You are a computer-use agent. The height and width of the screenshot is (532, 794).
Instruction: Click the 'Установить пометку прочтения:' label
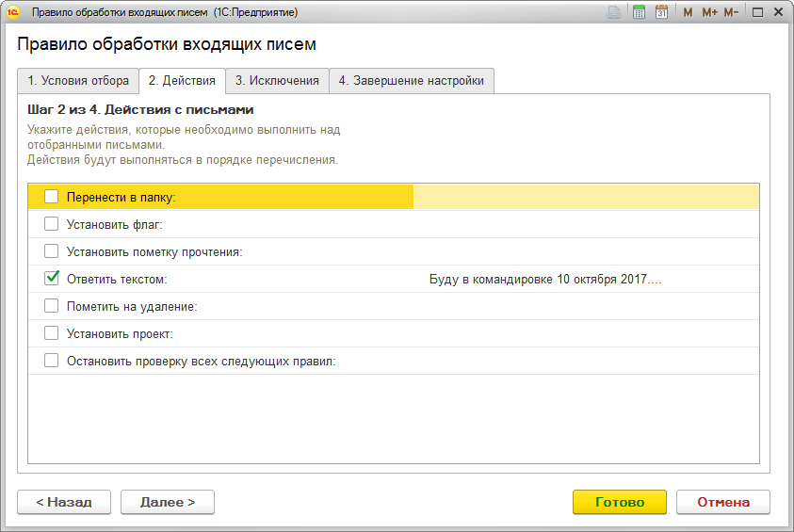(x=154, y=252)
